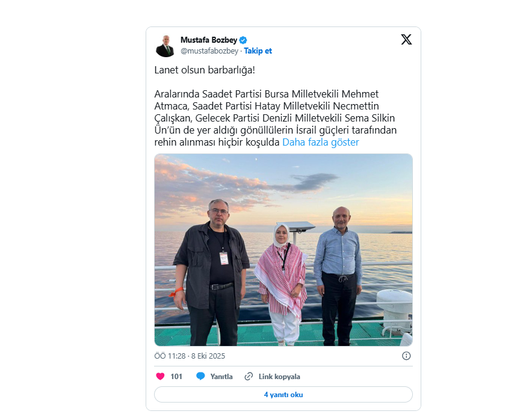Click the chain link copy icon
Image resolution: width=529 pixels, height=420 pixels.
pyautogui.click(x=249, y=377)
